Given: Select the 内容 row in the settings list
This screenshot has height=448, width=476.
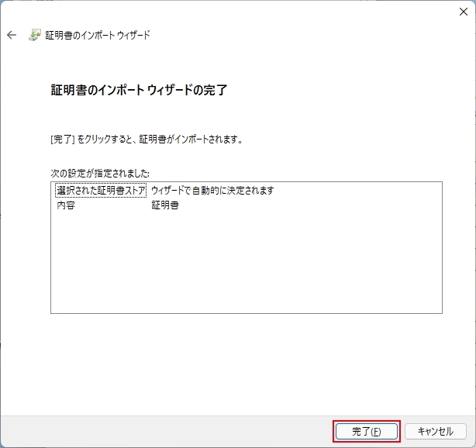Looking at the screenshot, I should [66, 205].
